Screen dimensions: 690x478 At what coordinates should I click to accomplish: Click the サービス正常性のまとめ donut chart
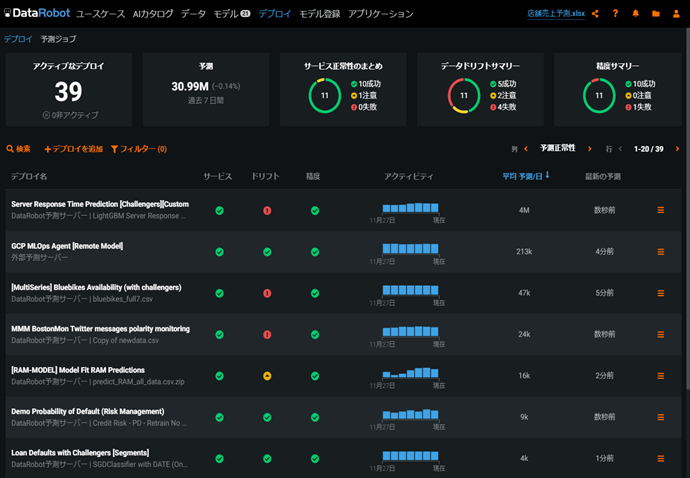325,96
